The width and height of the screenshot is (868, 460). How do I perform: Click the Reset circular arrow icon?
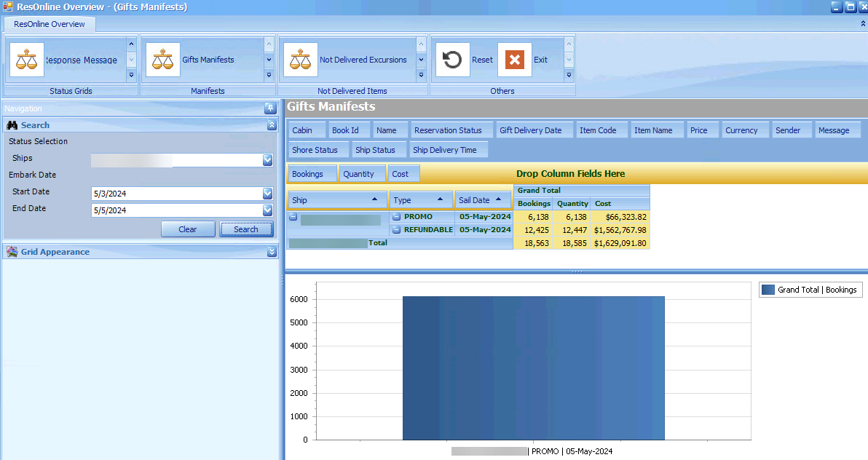coord(453,60)
